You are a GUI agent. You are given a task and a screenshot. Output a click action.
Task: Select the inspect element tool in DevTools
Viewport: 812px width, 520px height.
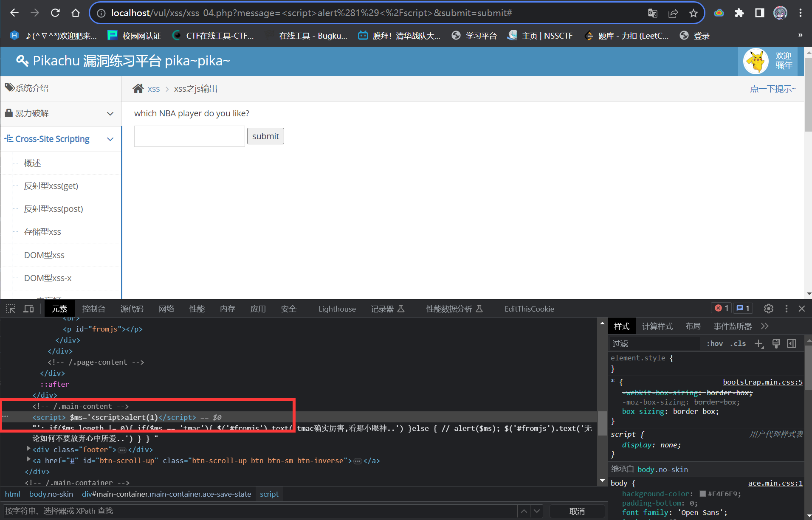click(x=10, y=309)
